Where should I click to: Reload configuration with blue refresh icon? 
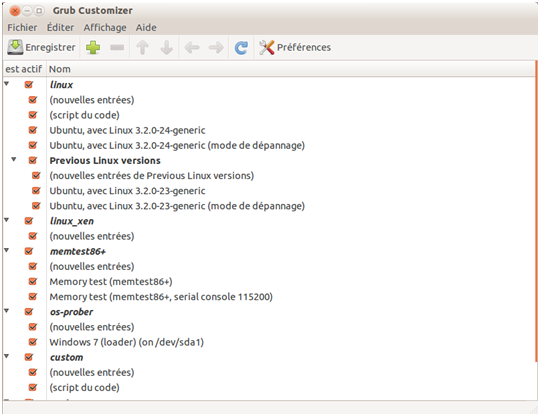(x=241, y=48)
